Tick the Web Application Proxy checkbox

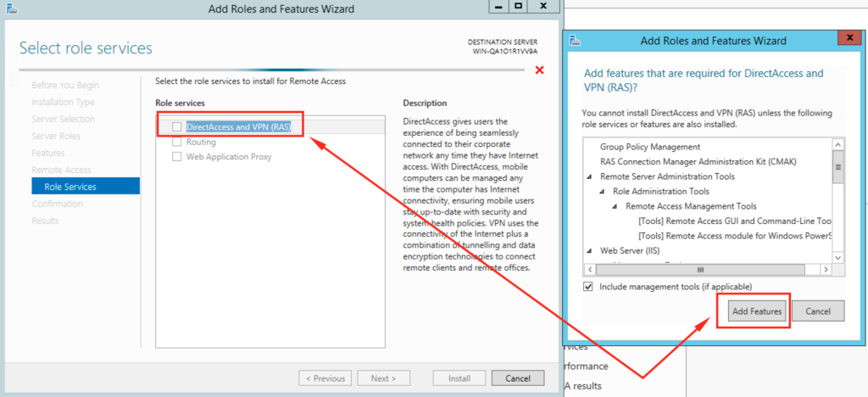(177, 157)
